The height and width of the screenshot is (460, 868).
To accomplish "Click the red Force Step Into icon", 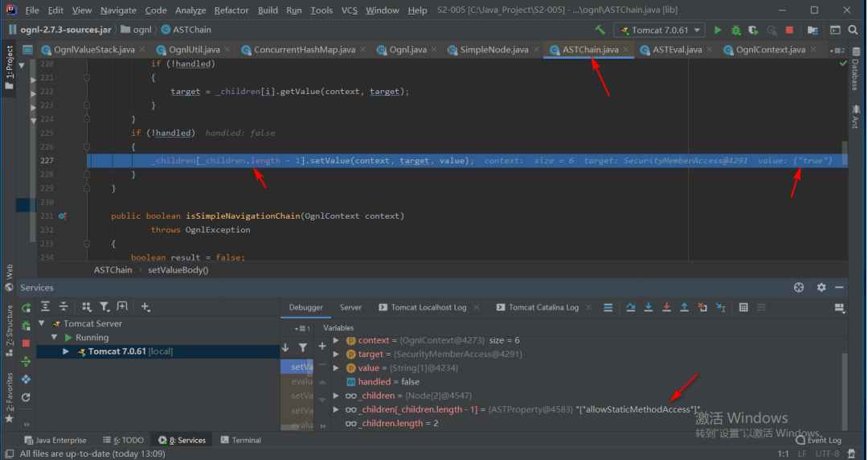I will pos(666,307).
